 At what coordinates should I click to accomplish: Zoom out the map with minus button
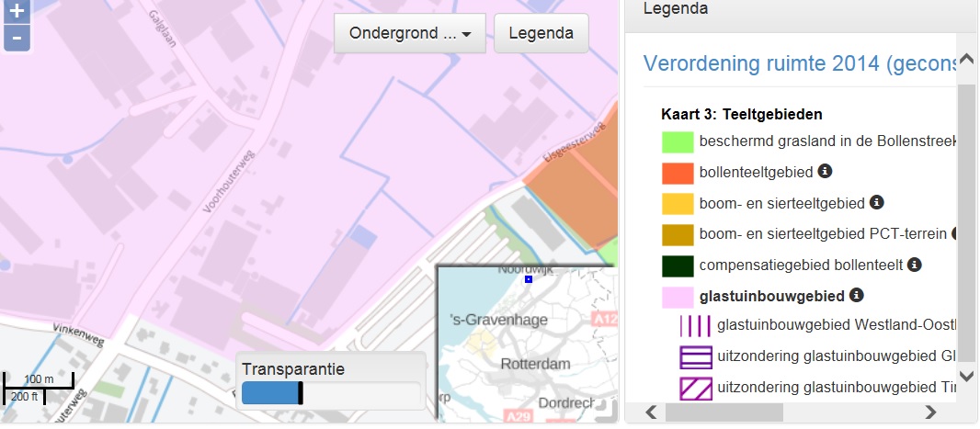click(17, 38)
